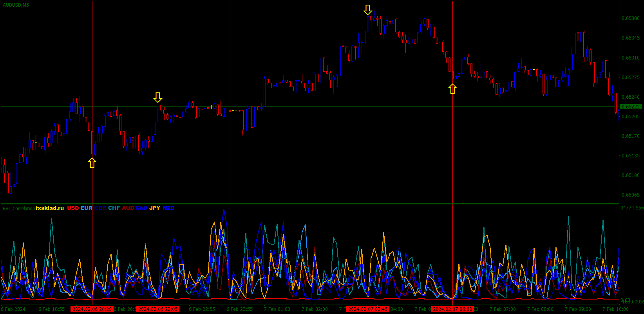Click the CAD legend label
This screenshot has width=644, height=314.
pyautogui.click(x=141, y=208)
